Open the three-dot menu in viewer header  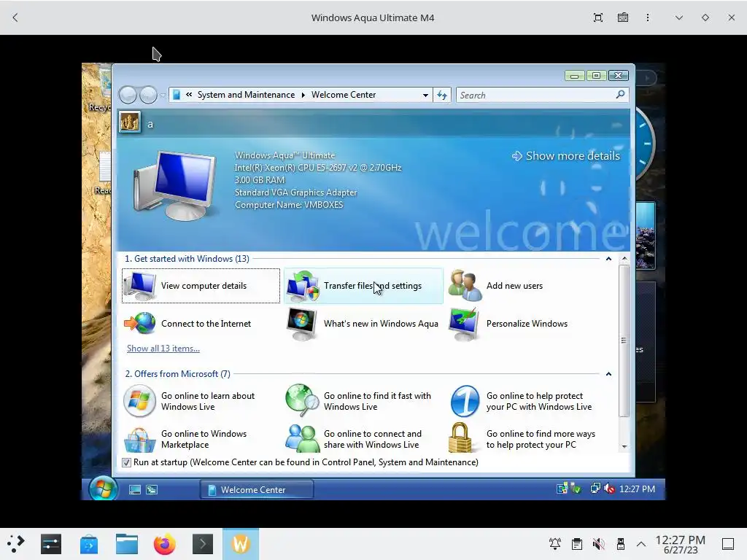click(648, 17)
